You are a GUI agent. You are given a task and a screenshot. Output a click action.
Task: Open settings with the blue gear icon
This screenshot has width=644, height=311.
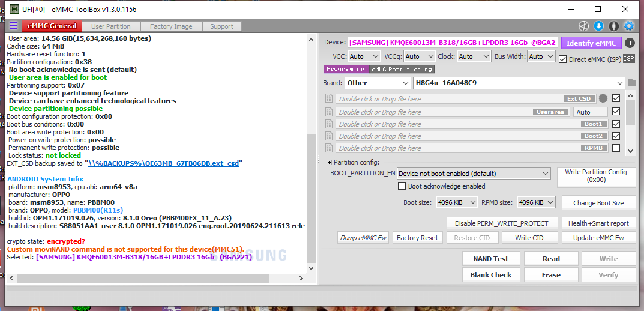[629, 26]
